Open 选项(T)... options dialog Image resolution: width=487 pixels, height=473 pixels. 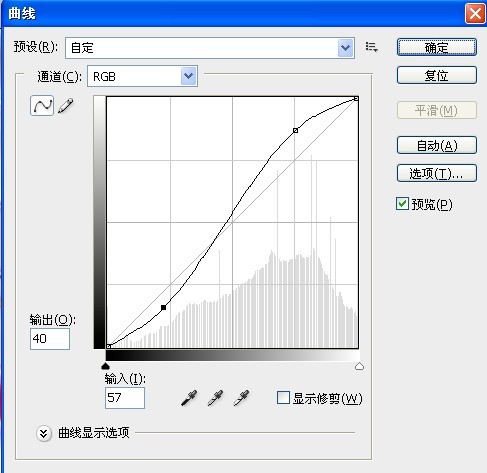tap(437, 173)
